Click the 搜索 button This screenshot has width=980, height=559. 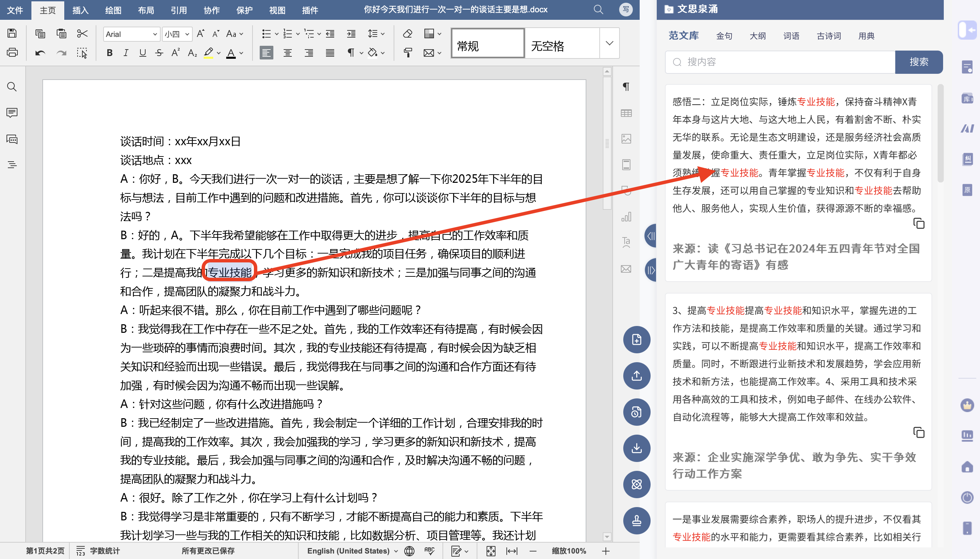(918, 62)
